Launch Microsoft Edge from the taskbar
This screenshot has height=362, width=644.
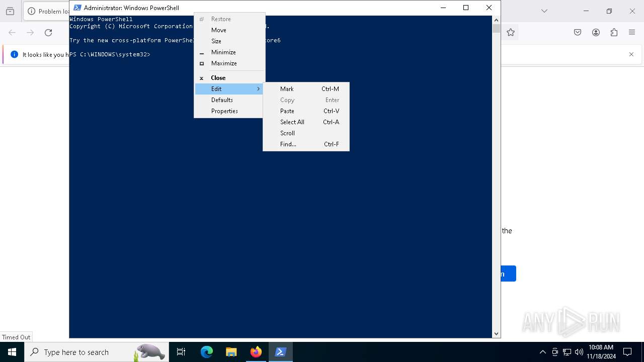click(x=207, y=352)
